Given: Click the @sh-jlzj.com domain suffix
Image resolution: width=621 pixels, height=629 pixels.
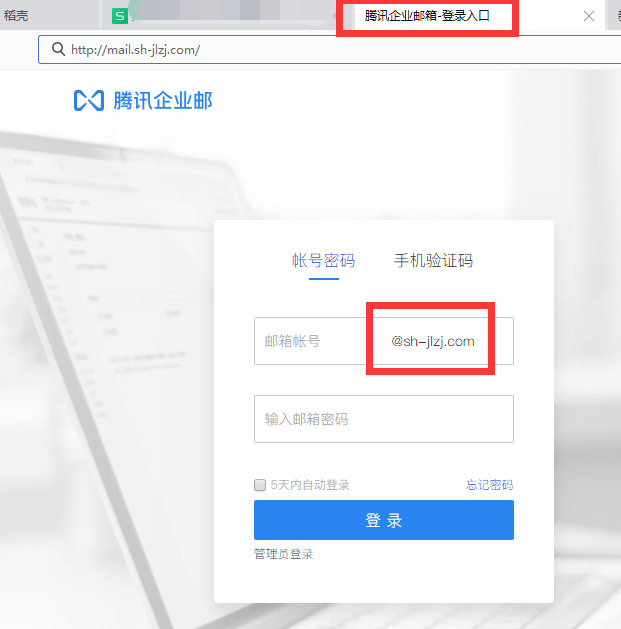Looking at the screenshot, I should [x=433, y=341].
